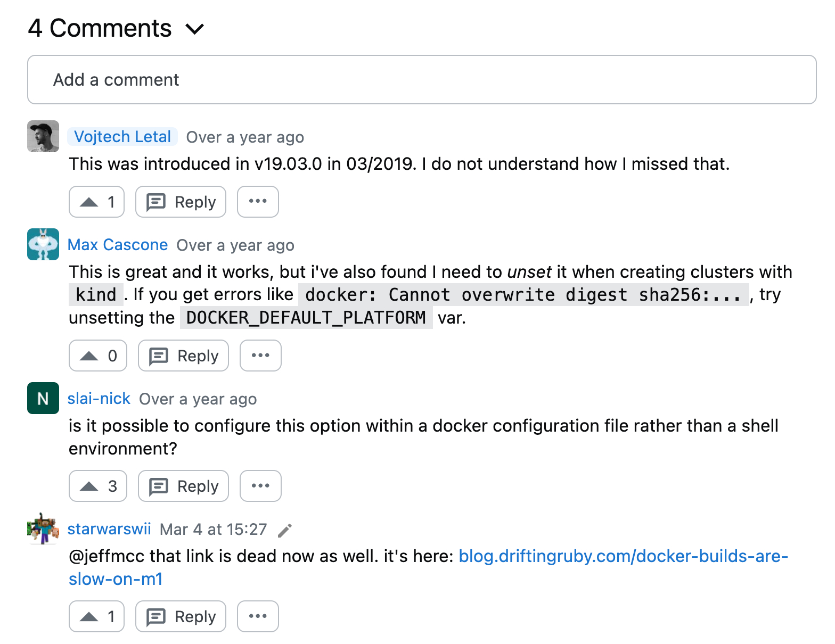Open Vojtech Letal's profile picture
The image size is (835, 644).
tap(43, 136)
